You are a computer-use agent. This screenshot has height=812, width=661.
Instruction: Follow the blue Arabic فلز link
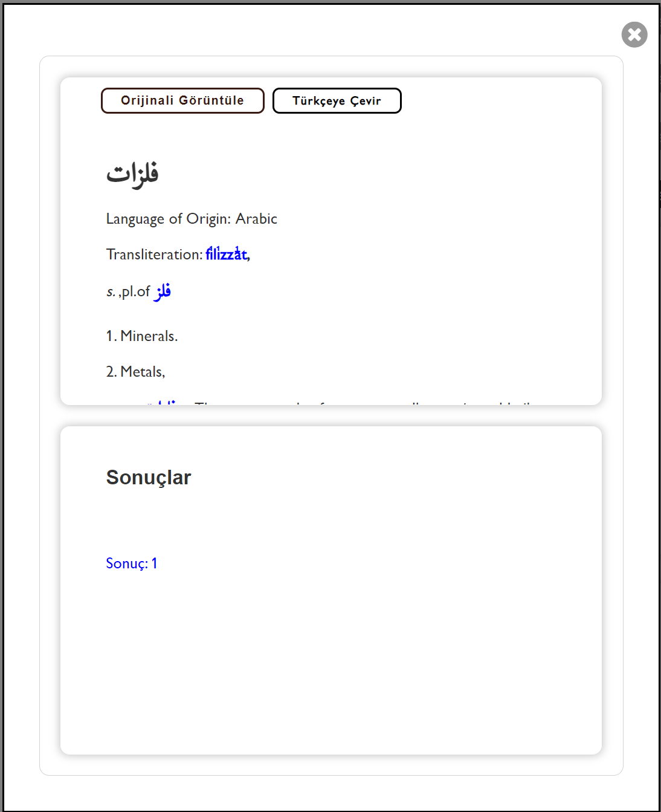click(163, 292)
